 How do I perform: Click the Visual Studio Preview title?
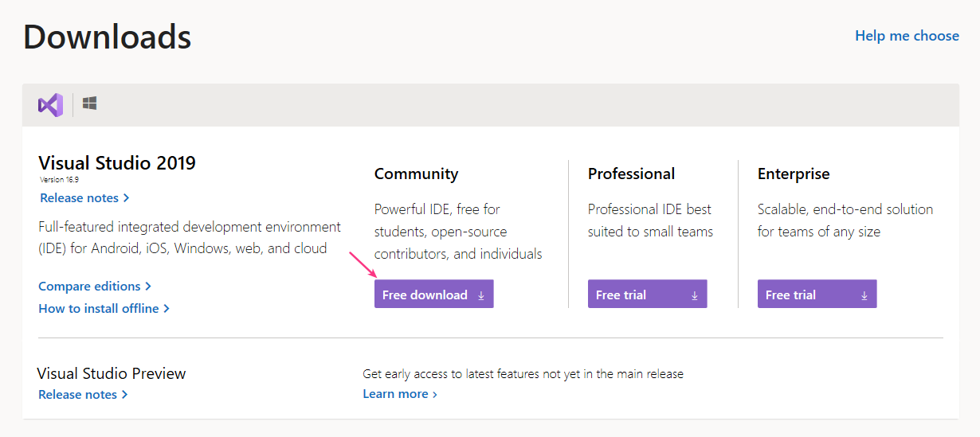point(112,373)
